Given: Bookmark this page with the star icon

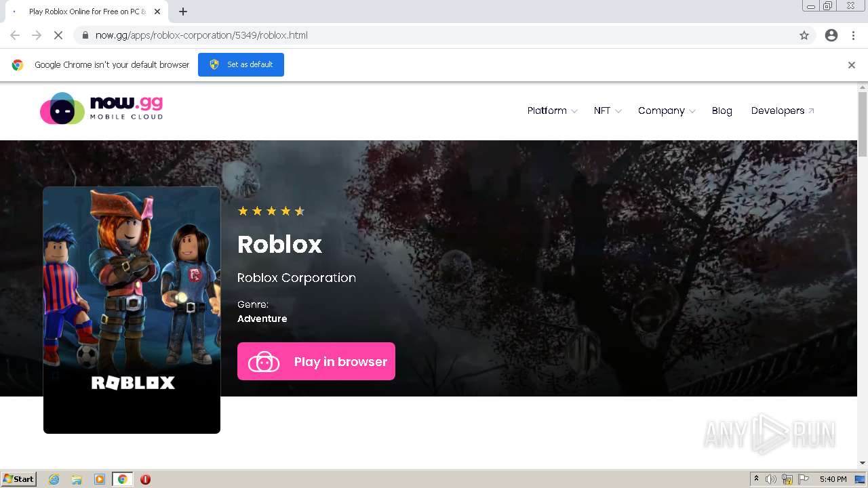Looking at the screenshot, I should pos(804,35).
